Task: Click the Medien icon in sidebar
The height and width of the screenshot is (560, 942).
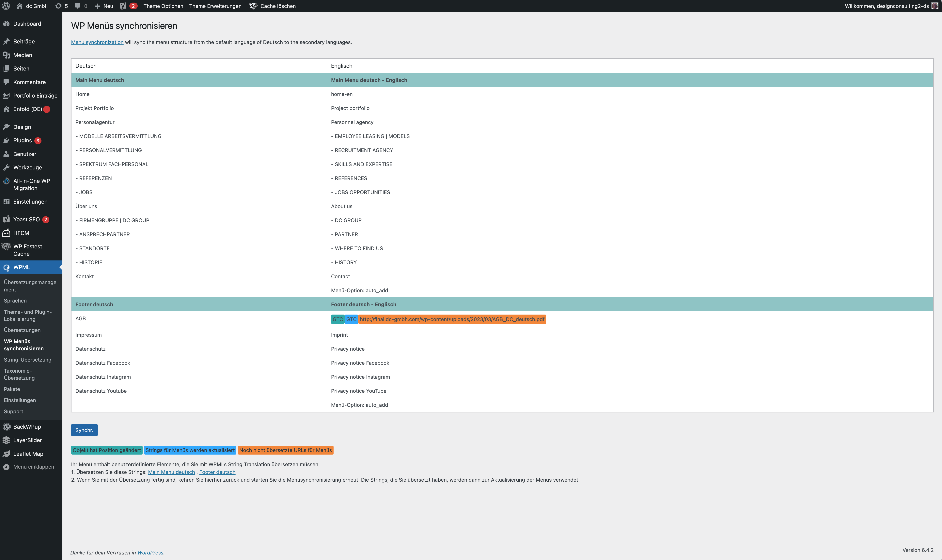Action: click(x=6, y=55)
